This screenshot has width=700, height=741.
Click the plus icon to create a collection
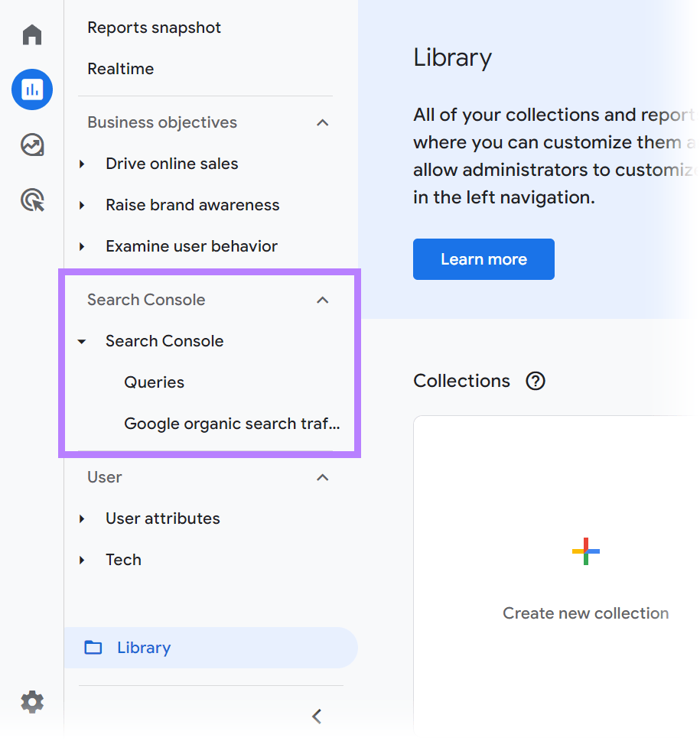pos(585,551)
